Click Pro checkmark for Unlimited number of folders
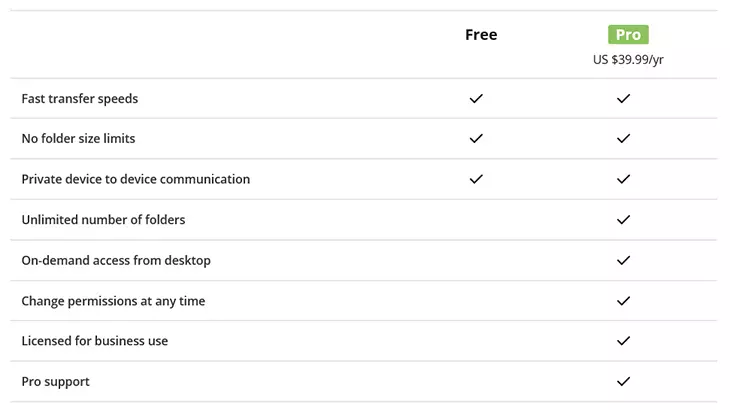Image resolution: width=730 pixels, height=410 pixels. 623,220
